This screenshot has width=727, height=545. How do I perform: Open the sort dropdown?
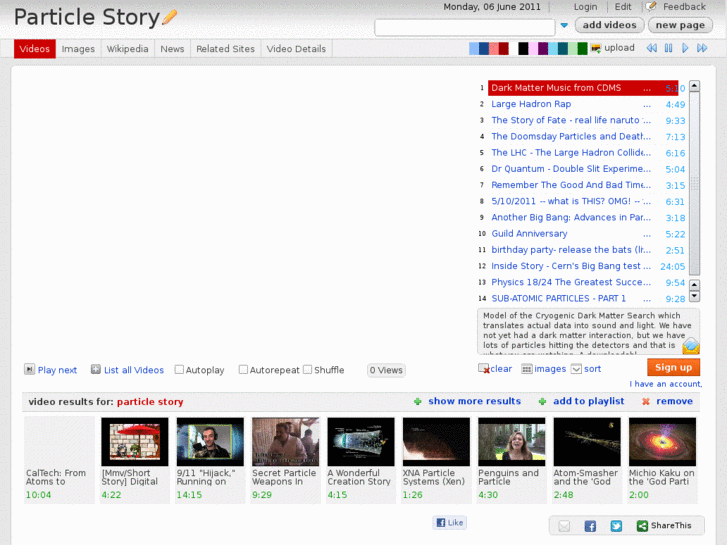tap(576, 369)
